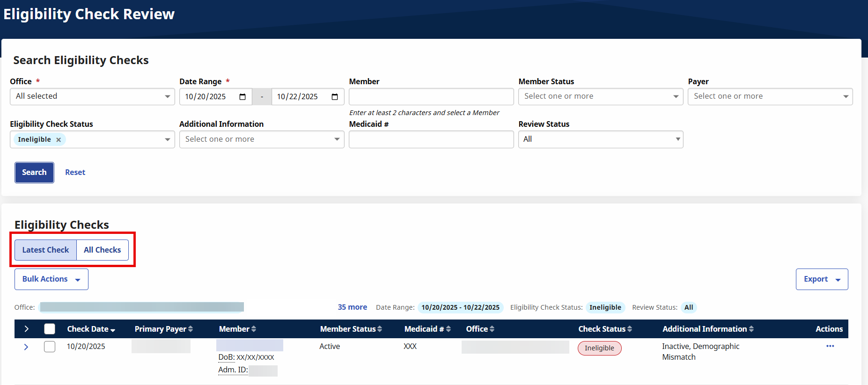Expand all rows using the header chevron

coord(26,329)
